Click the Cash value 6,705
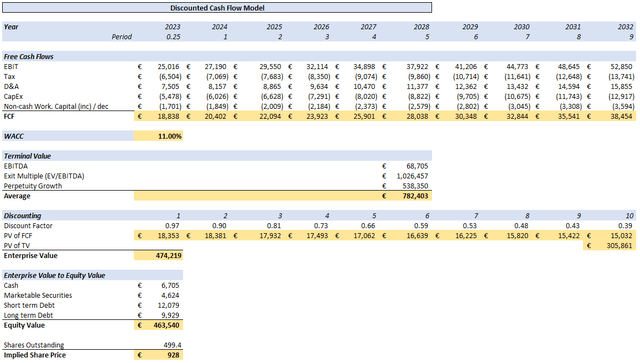The height and width of the screenshot is (363, 640). [170, 285]
